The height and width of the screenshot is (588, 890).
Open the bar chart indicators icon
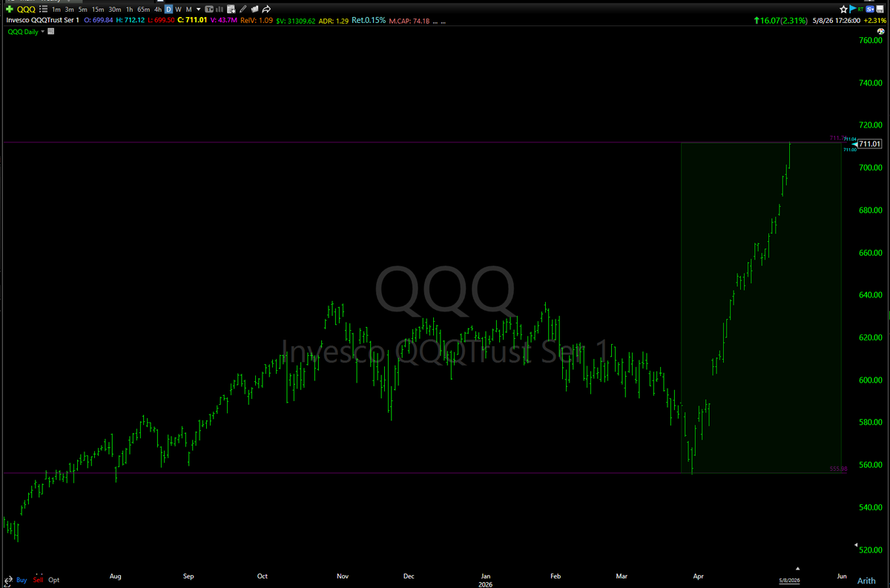(220, 10)
